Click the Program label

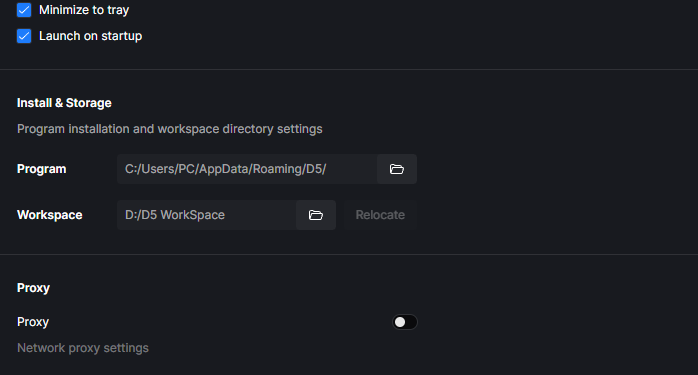pos(41,169)
